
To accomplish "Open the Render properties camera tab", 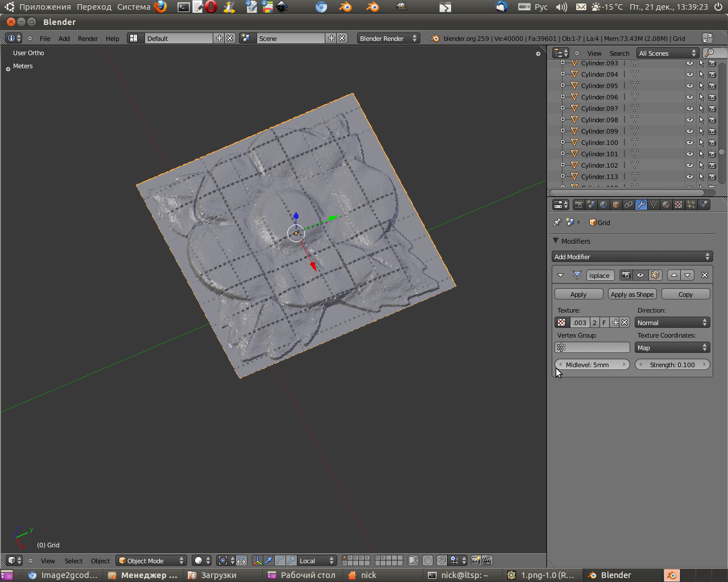I will [578, 205].
